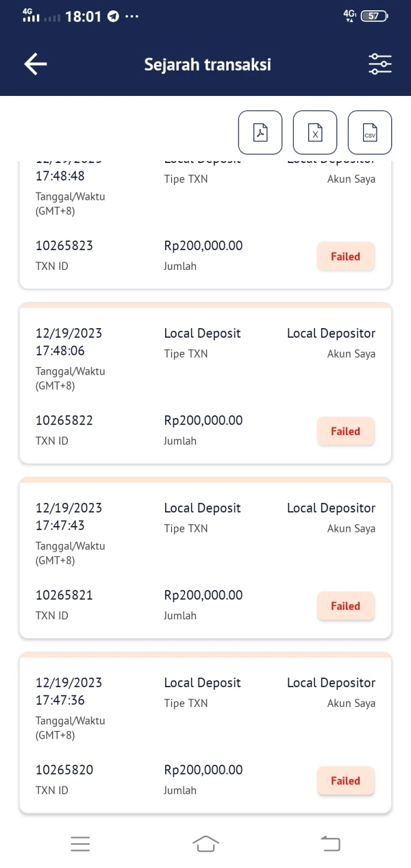411x868 pixels.
Task: Tap Failed badge on transaction 10265821
Action: coord(345,606)
